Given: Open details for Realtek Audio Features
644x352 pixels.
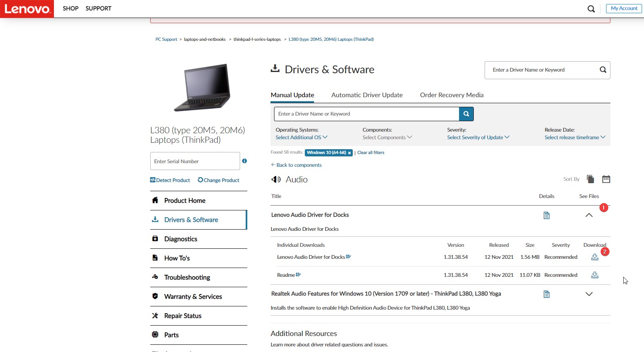Looking at the screenshot, I should (547, 294).
